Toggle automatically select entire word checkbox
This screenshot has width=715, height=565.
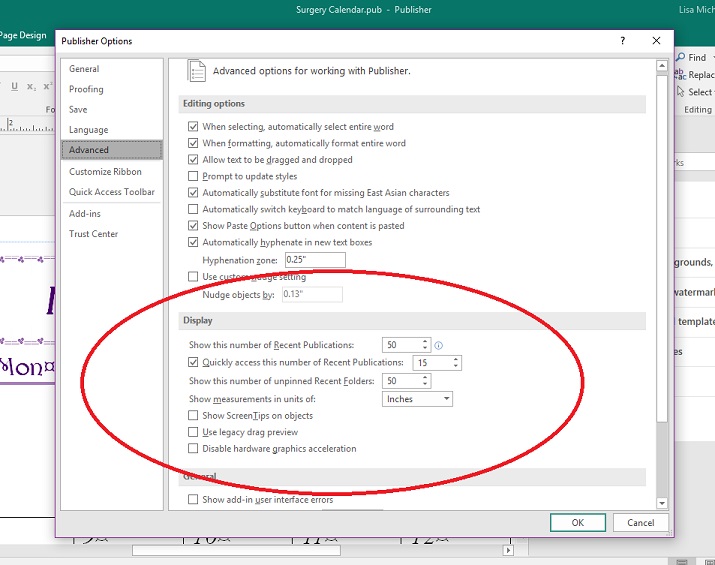193,126
